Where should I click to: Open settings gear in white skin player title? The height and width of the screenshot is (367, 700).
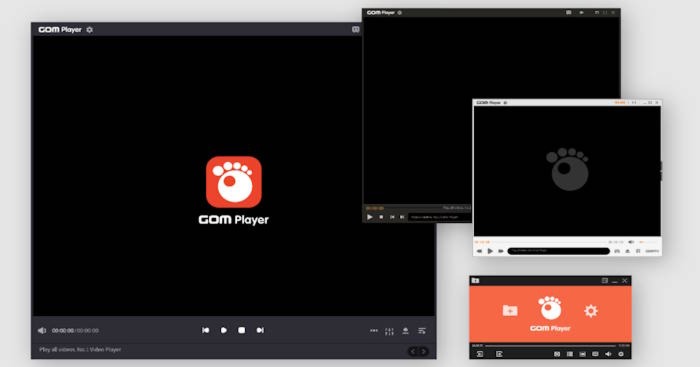click(x=505, y=103)
